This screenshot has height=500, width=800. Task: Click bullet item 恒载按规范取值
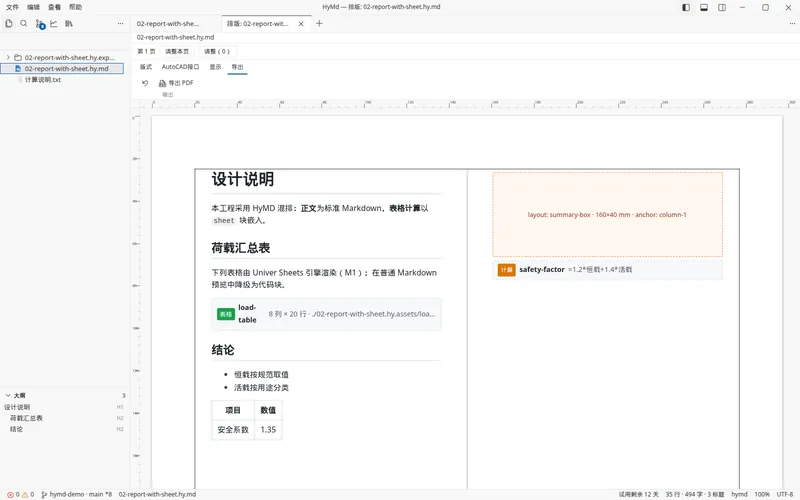coord(261,374)
